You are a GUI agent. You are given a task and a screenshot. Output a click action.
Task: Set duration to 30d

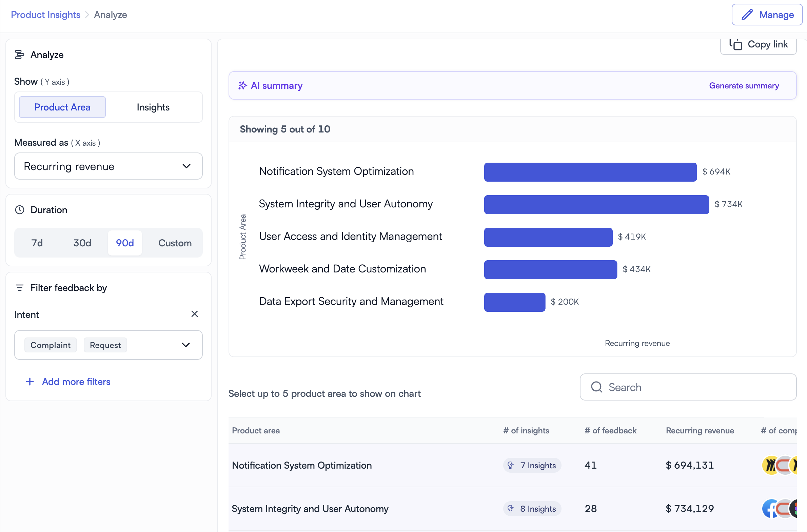[x=82, y=243]
